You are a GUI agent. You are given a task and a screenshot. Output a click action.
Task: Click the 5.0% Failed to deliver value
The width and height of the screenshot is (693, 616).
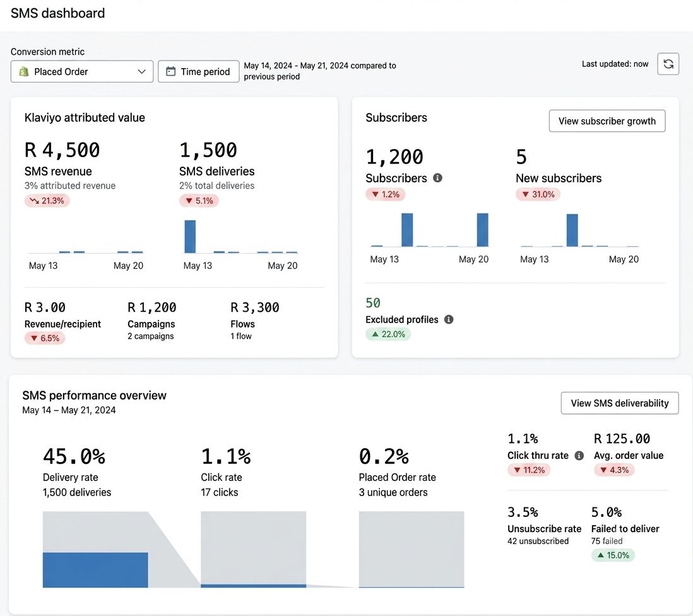[607, 512]
